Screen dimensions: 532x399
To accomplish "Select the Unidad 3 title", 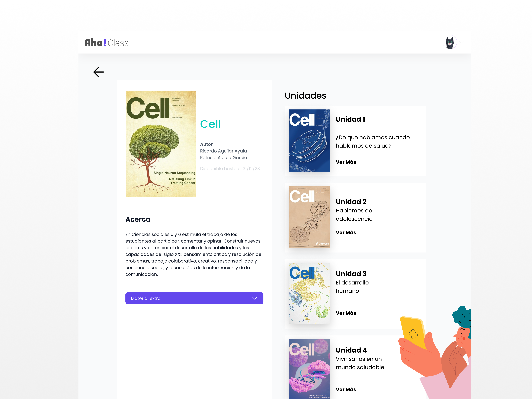I will pos(351,274).
